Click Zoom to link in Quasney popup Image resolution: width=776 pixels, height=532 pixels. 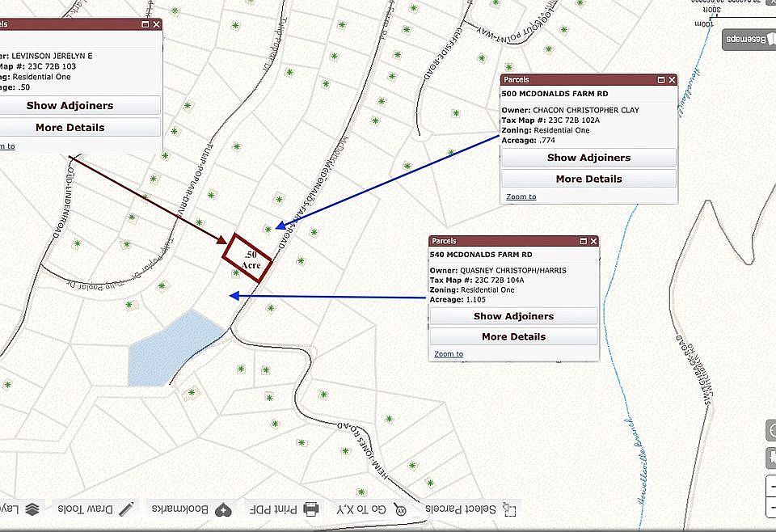(449, 354)
